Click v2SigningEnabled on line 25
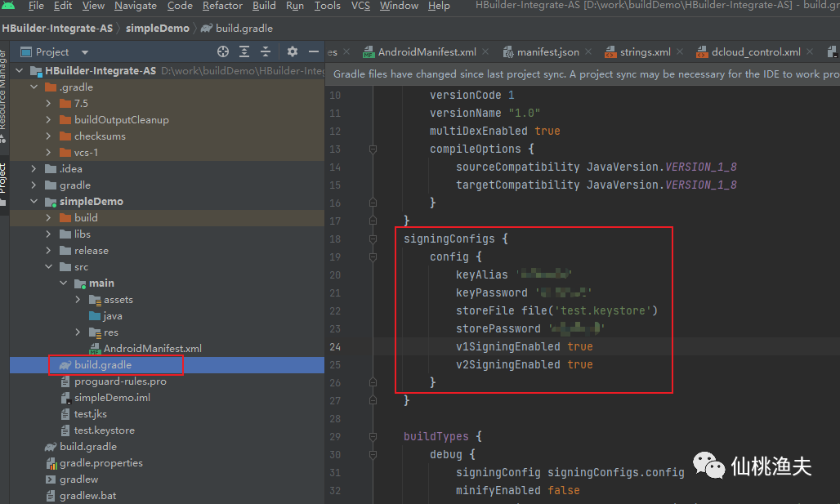Image resolution: width=840 pixels, height=504 pixels. 508,365
